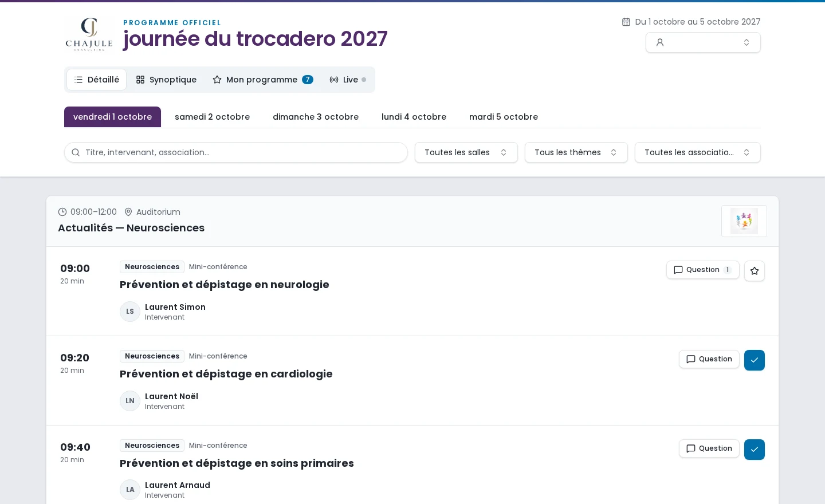
Task: Expand the Toutes les salles filter
Action: 466,152
